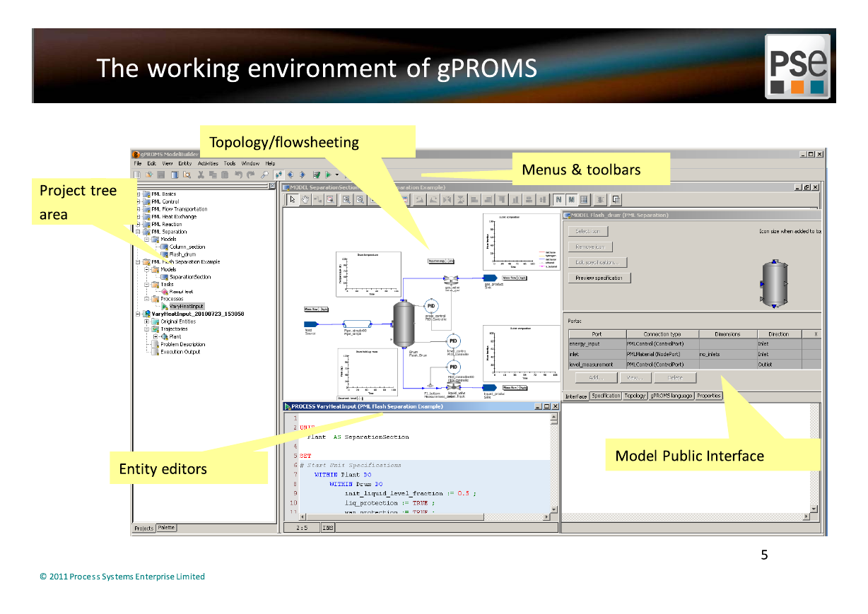Click the Redo arrow in main toolbar
The width and height of the screenshot is (868, 614).
coord(250,174)
